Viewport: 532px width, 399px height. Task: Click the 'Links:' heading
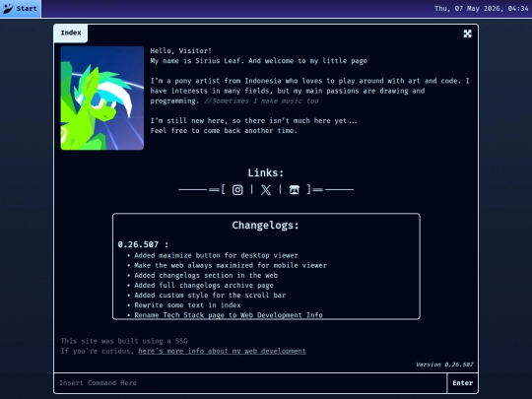[266, 172]
